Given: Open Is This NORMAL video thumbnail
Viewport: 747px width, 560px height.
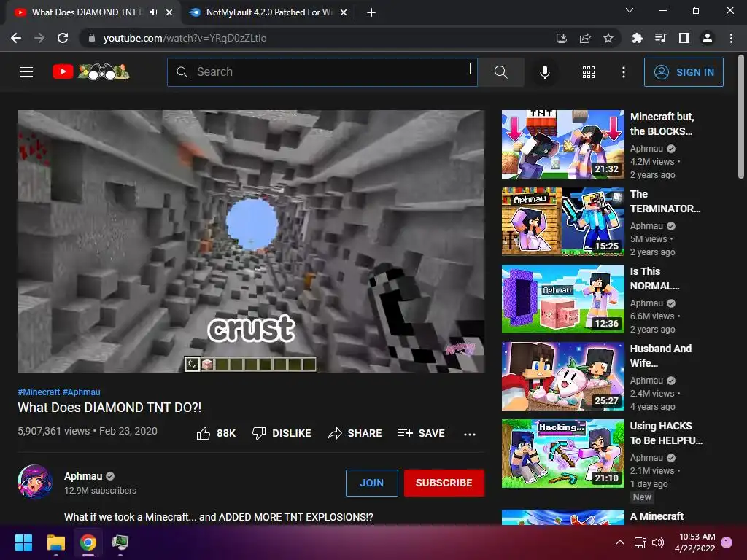Looking at the screenshot, I should click(x=562, y=299).
